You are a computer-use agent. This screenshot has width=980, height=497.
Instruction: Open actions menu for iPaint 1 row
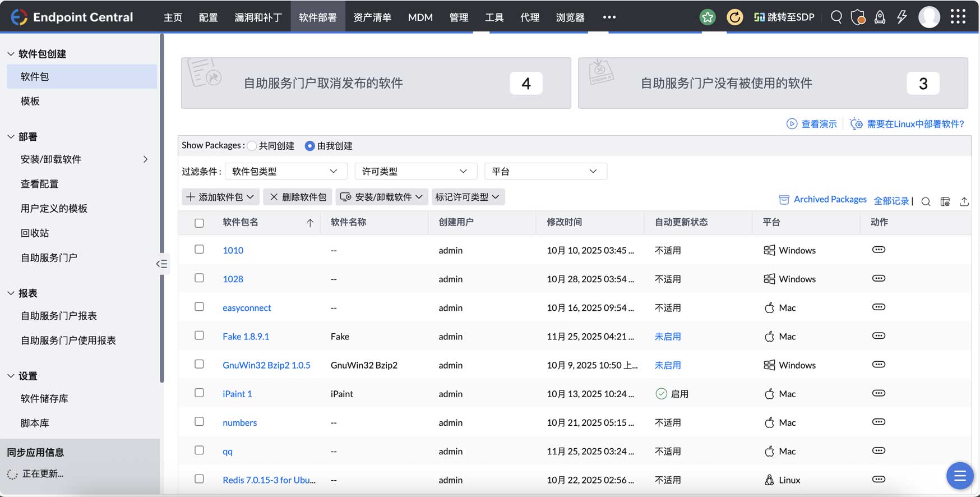[x=879, y=393]
